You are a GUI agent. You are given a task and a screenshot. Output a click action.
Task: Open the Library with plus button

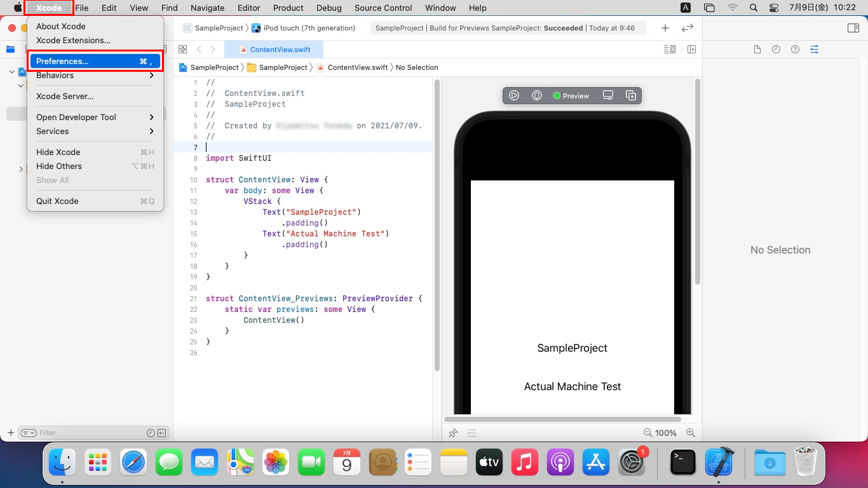[665, 28]
